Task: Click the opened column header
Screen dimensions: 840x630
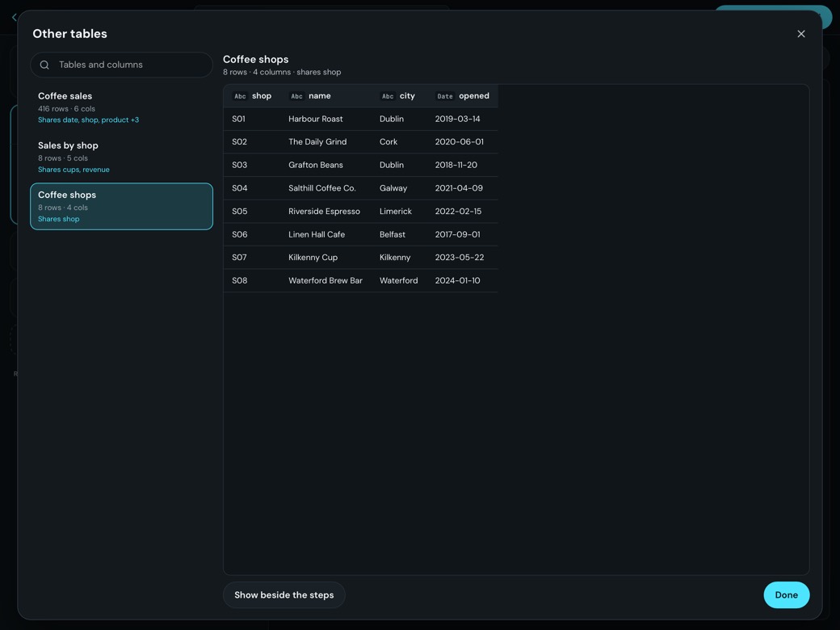Action: [x=462, y=96]
